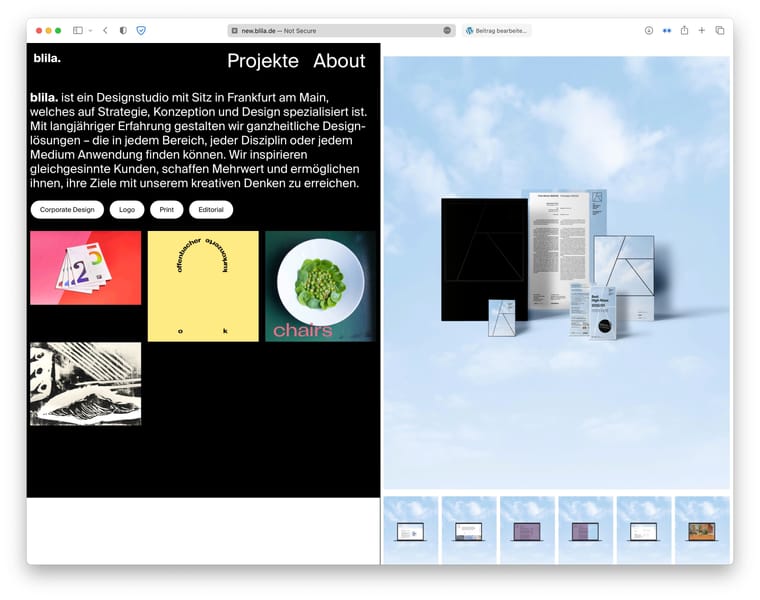Show tab overview

tap(720, 31)
